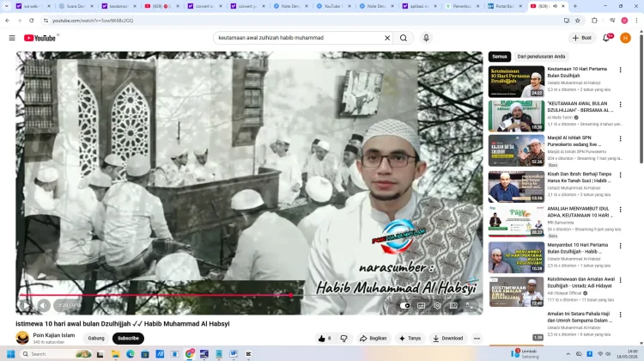
Task: Open a new browser tab
Action: 574,6
